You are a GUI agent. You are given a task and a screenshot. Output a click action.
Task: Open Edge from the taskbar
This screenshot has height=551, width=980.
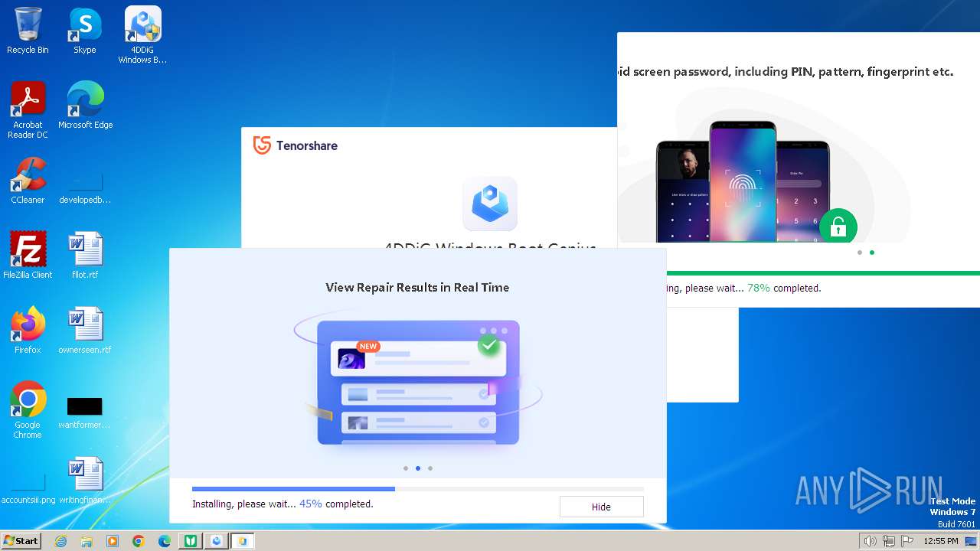pyautogui.click(x=165, y=541)
